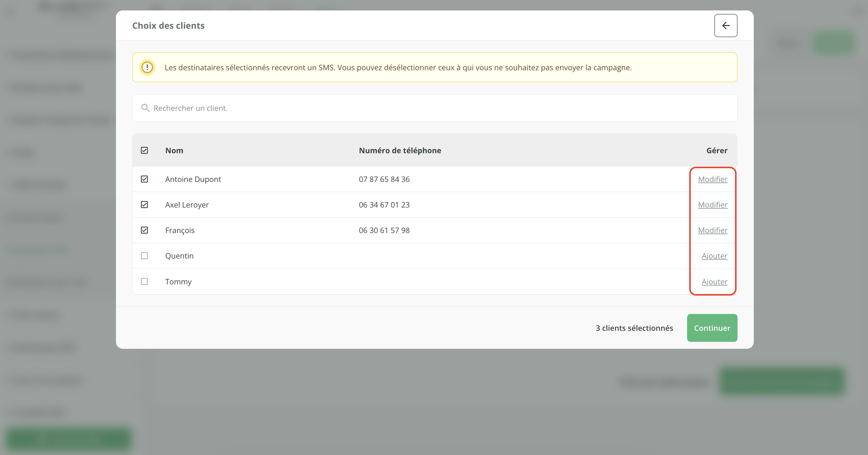
Task: Click Ajouter link for Tommy
Action: (x=714, y=281)
